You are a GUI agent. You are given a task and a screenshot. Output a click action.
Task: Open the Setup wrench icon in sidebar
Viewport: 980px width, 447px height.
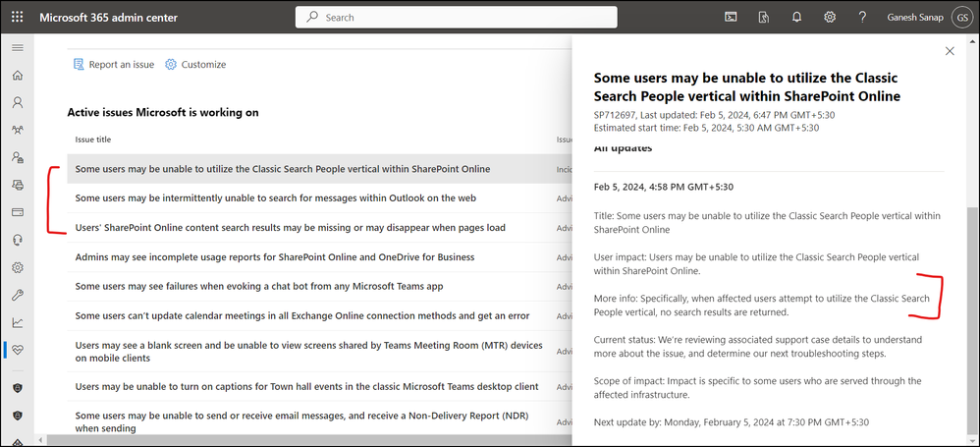pos(17,294)
